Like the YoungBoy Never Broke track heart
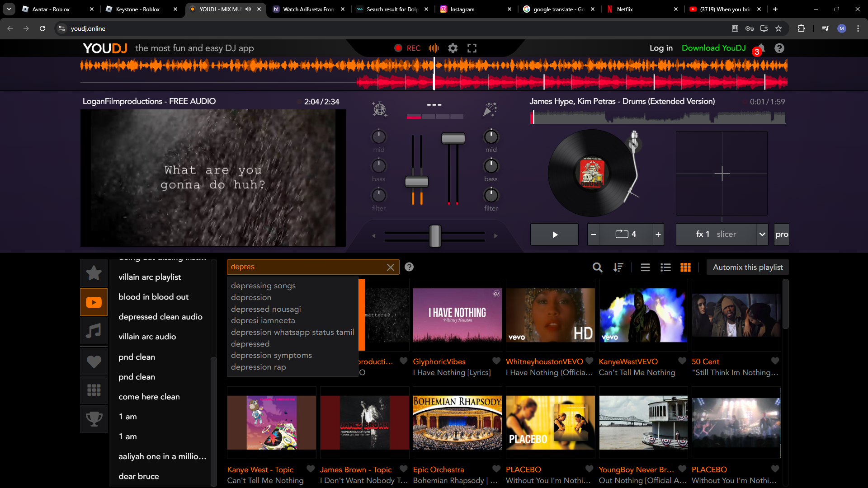 [682, 469]
